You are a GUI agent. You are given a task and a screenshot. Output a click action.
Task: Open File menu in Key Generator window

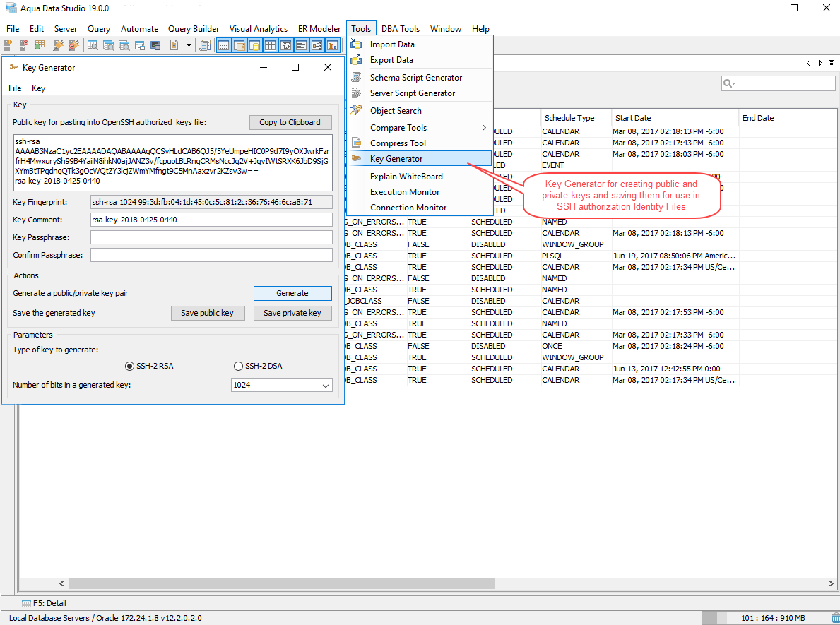(15, 88)
